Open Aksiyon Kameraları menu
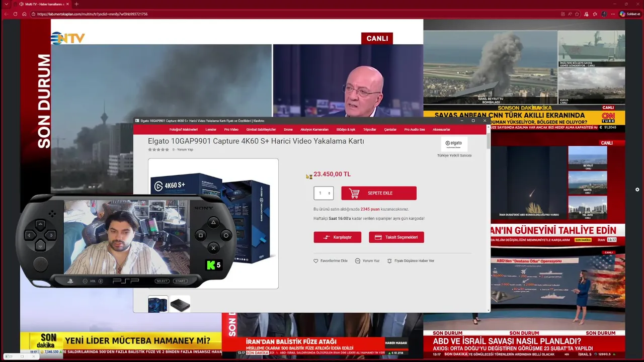This screenshot has height=362, width=644. (x=314, y=130)
